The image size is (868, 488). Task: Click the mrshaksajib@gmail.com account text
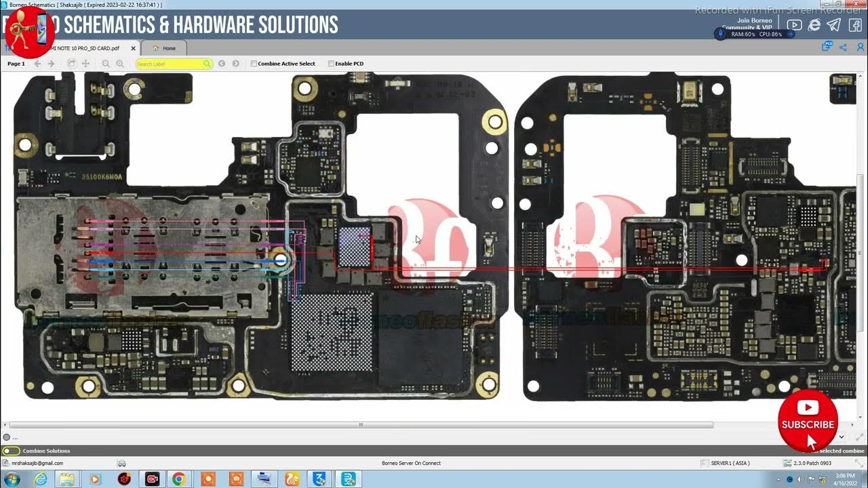click(37, 463)
